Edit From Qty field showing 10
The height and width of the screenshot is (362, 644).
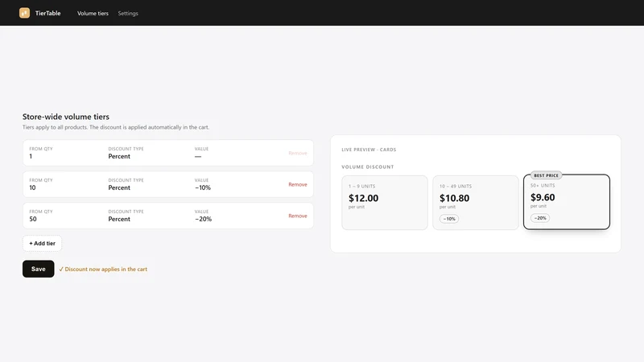coord(32,187)
